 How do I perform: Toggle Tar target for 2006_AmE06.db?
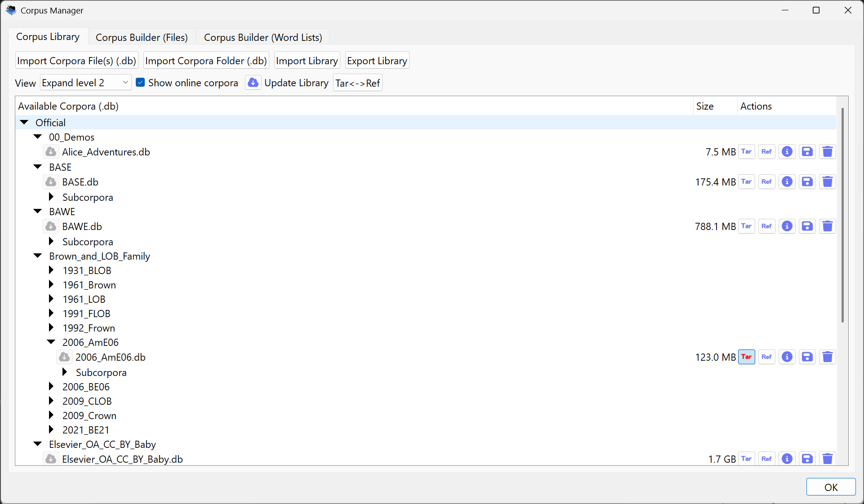(746, 357)
